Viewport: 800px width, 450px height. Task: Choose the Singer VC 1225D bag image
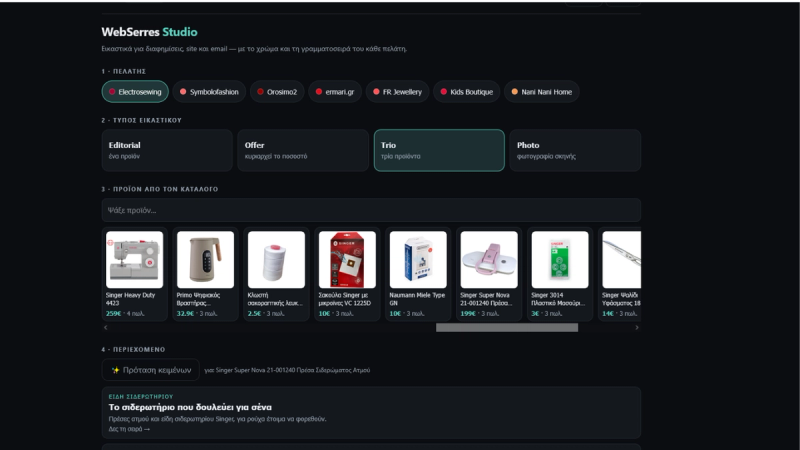click(347, 260)
